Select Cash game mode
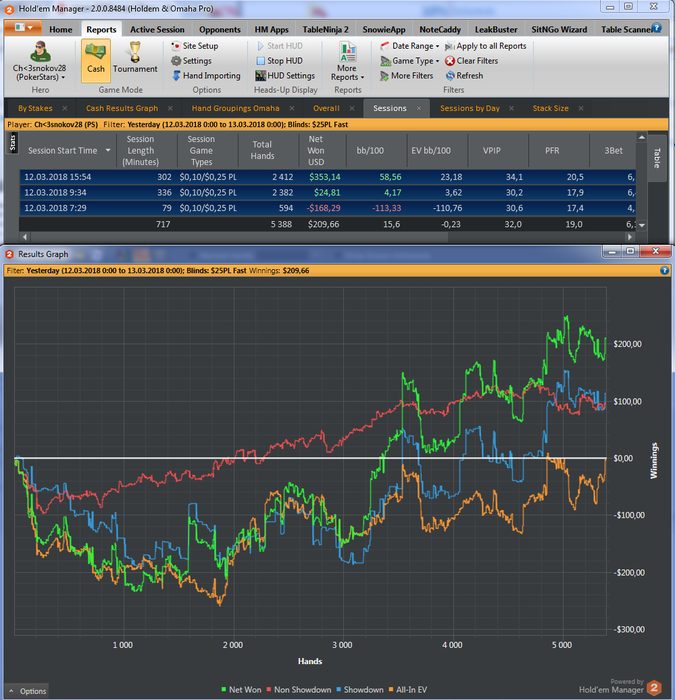Viewport: 675px width, 700px height. pos(96,60)
